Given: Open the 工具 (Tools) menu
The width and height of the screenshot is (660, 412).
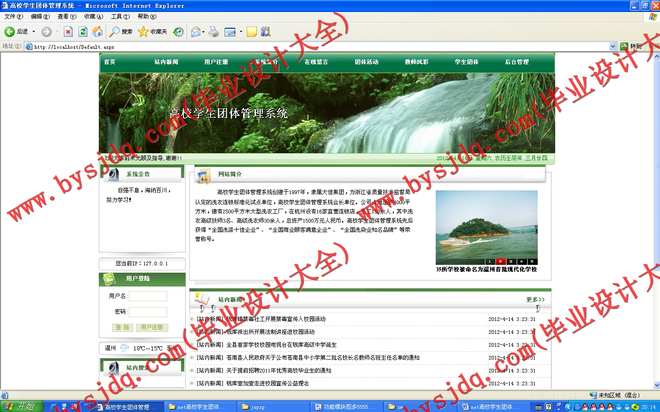Looking at the screenshot, I should pos(118,17).
